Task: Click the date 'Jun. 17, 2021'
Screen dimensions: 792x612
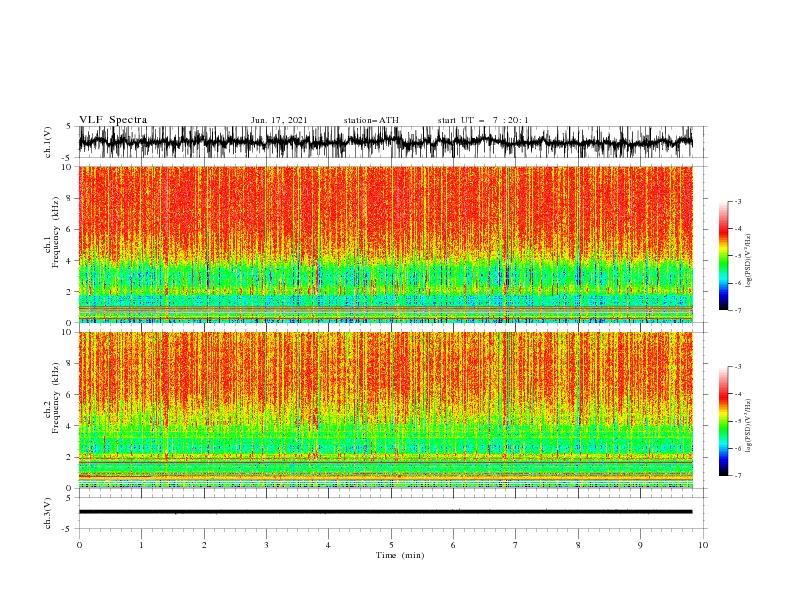Action: click(279, 120)
